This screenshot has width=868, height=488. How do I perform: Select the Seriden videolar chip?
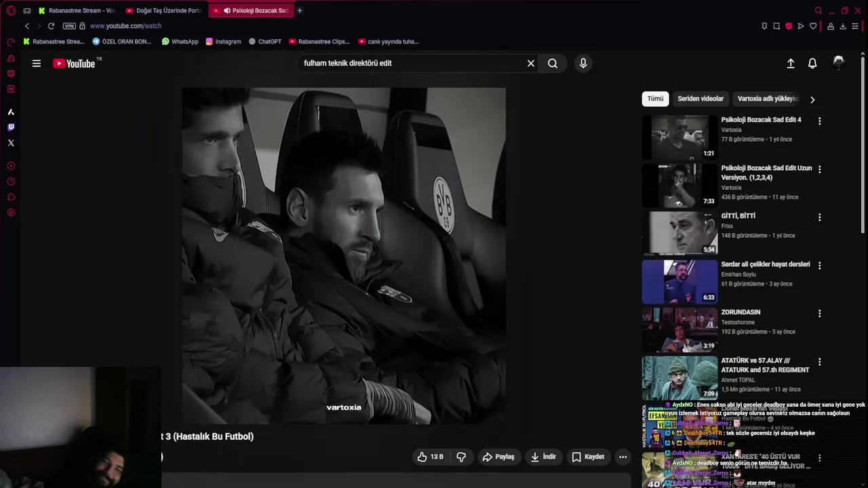[701, 99]
